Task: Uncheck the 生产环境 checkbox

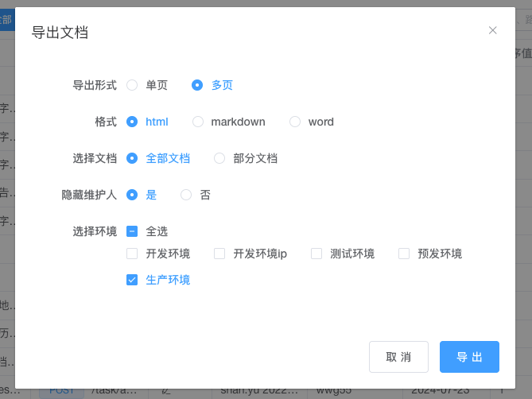Action: click(x=132, y=280)
